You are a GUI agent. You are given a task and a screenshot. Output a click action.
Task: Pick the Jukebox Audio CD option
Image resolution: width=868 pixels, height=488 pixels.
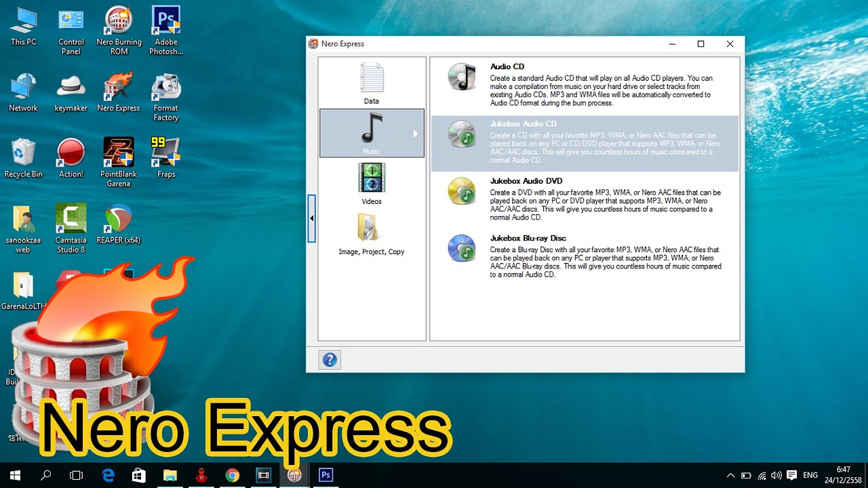pyautogui.click(x=585, y=143)
